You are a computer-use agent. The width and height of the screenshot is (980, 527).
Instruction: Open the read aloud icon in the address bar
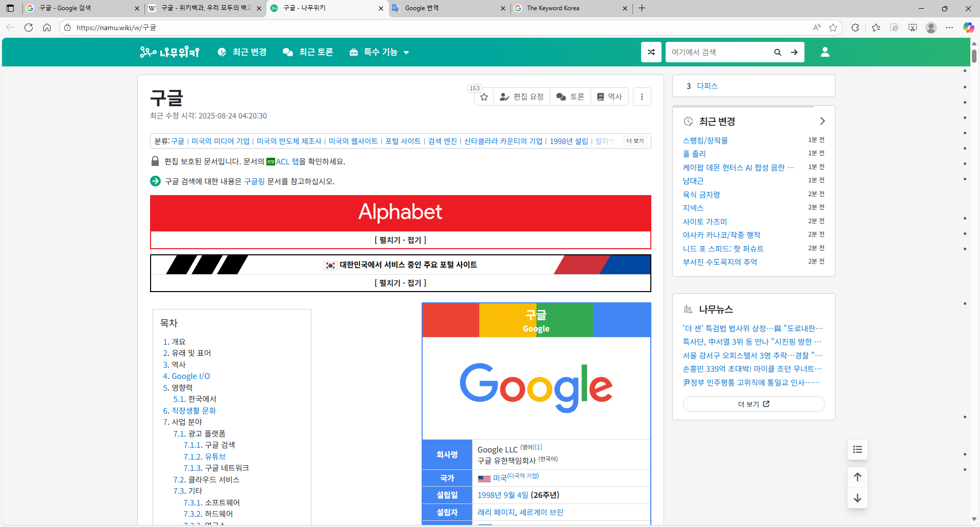[817, 28]
